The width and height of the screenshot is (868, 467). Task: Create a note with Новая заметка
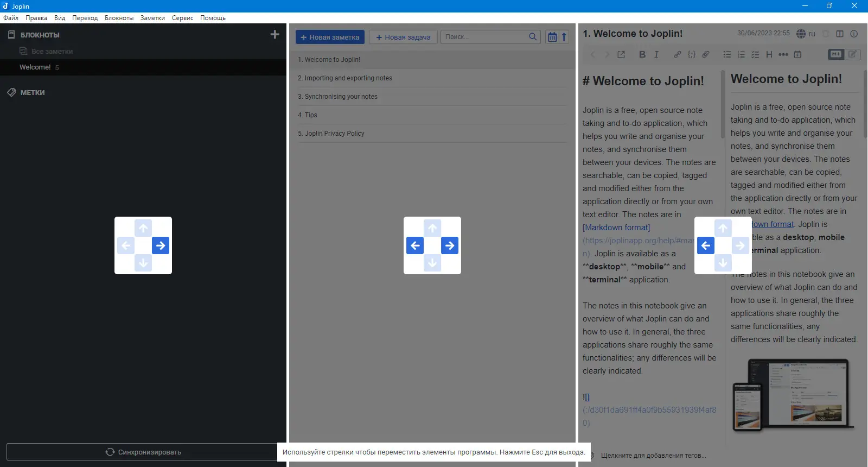[330, 37]
